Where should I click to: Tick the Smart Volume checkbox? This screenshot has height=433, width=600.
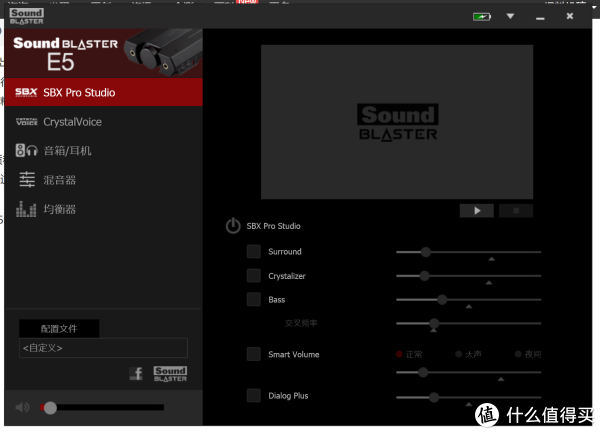254,354
